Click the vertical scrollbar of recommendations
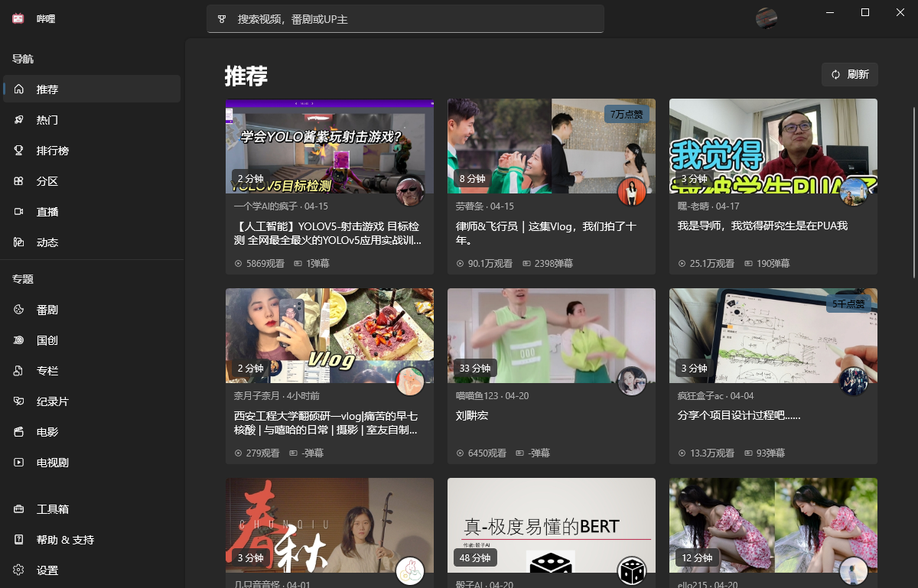 point(913,193)
